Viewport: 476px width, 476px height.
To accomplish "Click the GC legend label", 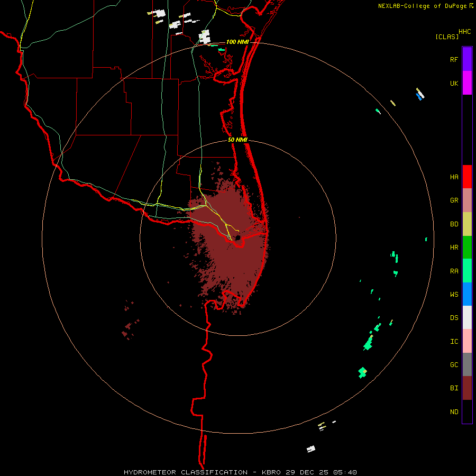I will [454, 364].
